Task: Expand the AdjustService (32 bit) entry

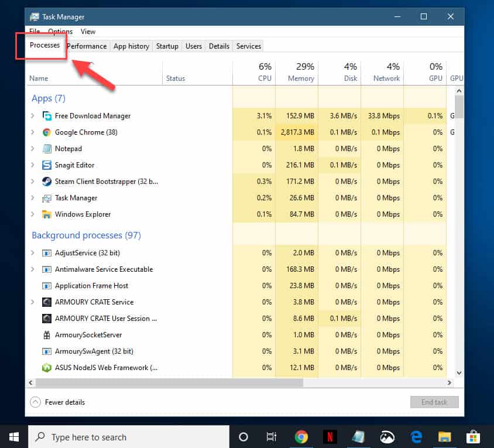Action: pos(32,253)
